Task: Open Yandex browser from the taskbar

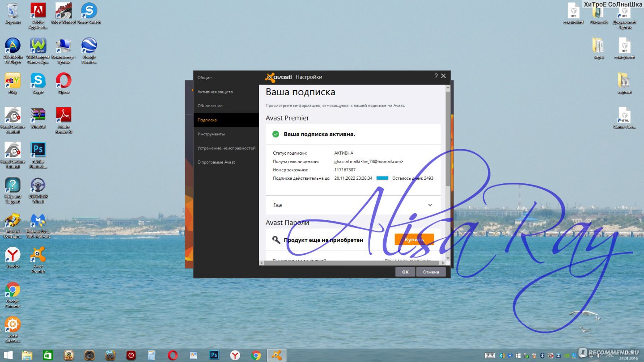Action: point(235,355)
